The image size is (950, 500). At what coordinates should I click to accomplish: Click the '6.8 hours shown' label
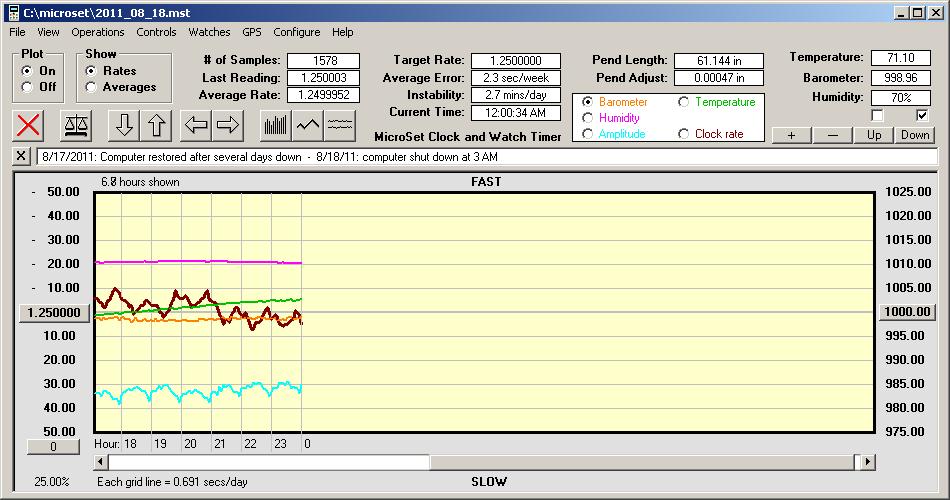(x=140, y=182)
